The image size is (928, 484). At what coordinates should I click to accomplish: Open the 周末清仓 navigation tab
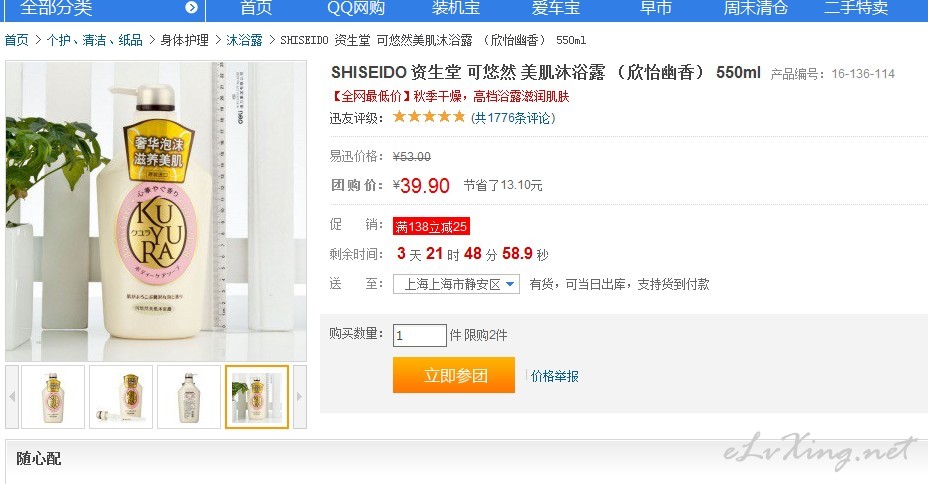tap(756, 8)
